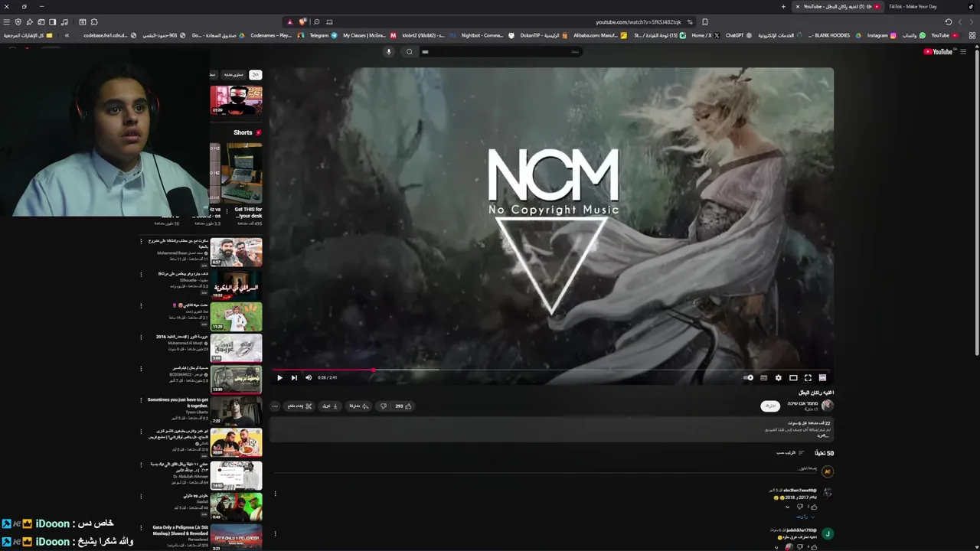The image size is (980, 551).
Task: Click the Share button below video
Action: tap(359, 406)
